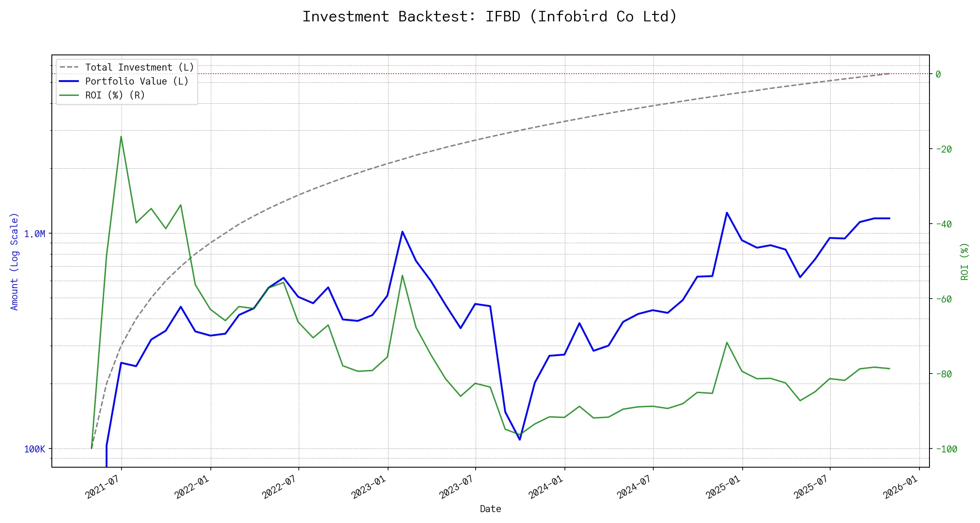Click the ROI (%) right axis title
The width and height of the screenshot is (980, 523).
pos(964,261)
